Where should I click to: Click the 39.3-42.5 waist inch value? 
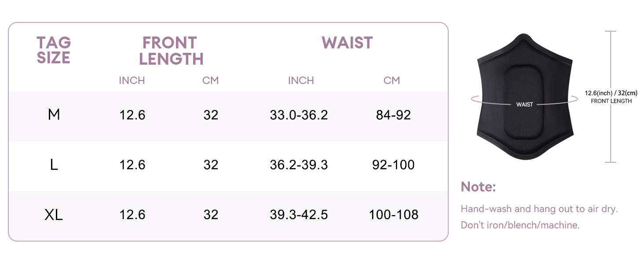[299, 215]
